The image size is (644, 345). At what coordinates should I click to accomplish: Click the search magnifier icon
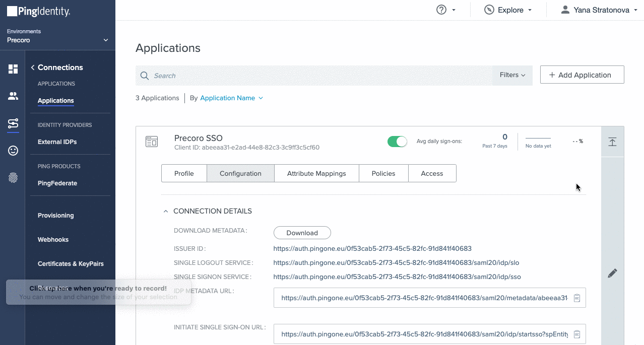click(145, 76)
